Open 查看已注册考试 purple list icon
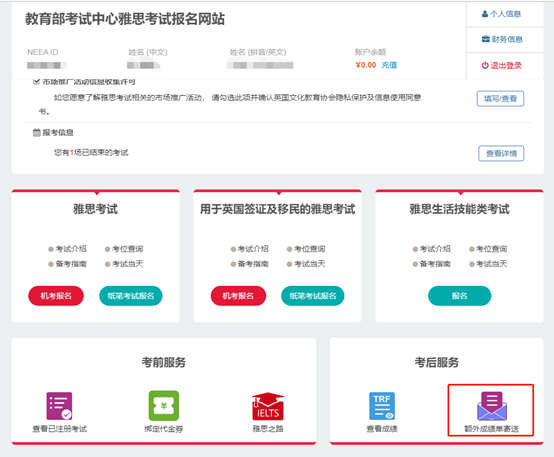The image size is (554, 457). pos(59,406)
